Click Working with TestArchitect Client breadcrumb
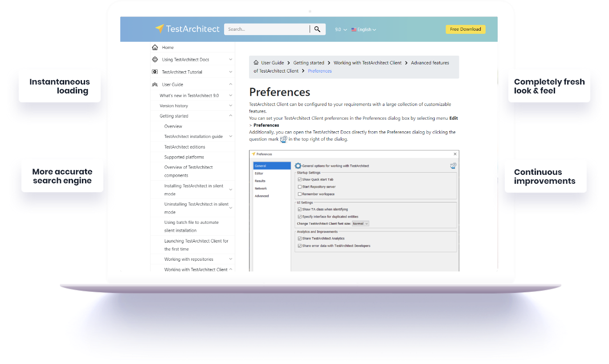The width and height of the screenshot is (609, 364). (368, 63)
